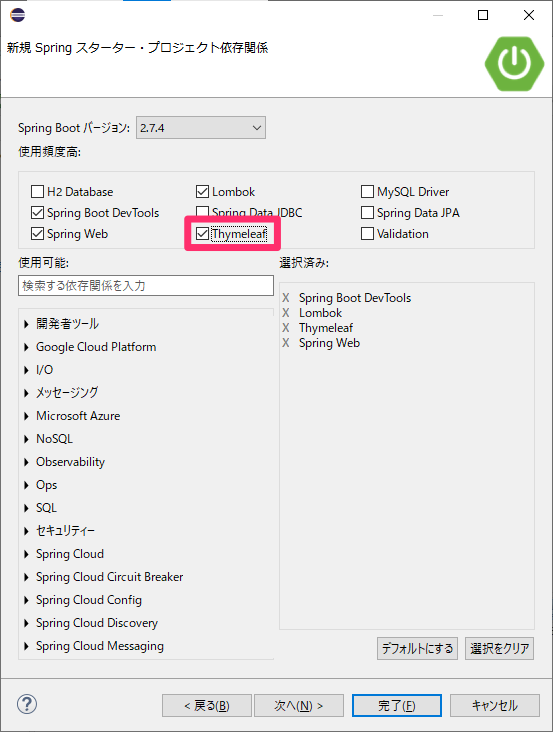The height and width of the screenshot is (732, 553).
Task: Expand the SQL category
Action: (27, 508)
